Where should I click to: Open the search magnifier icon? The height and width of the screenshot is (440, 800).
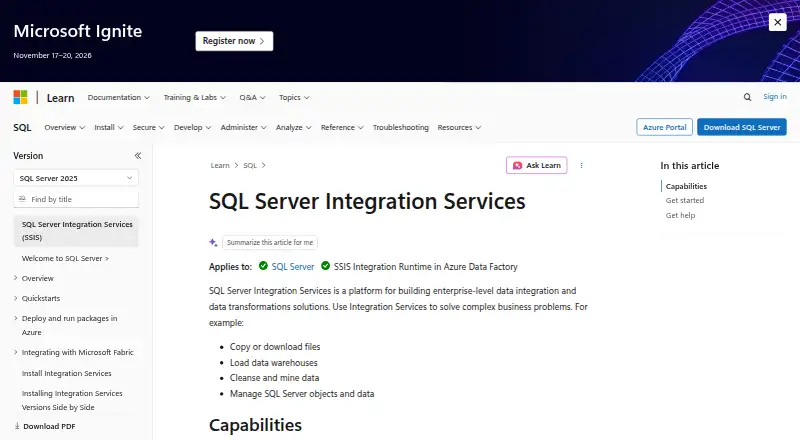click(x=747, y=97)
